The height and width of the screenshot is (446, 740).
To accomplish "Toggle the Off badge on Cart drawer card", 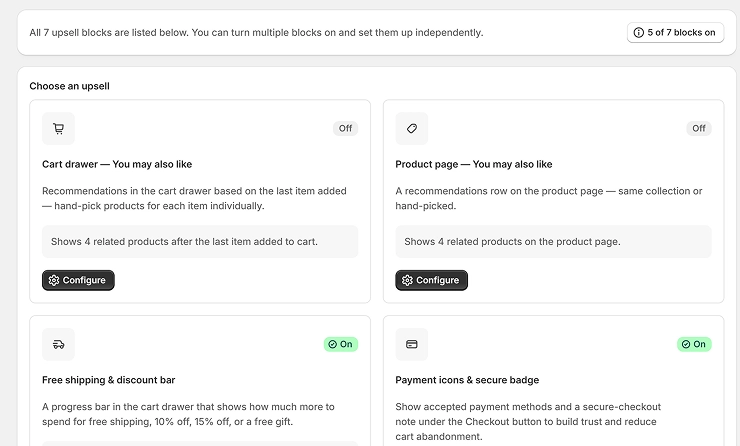I will [x=345, y=128].
